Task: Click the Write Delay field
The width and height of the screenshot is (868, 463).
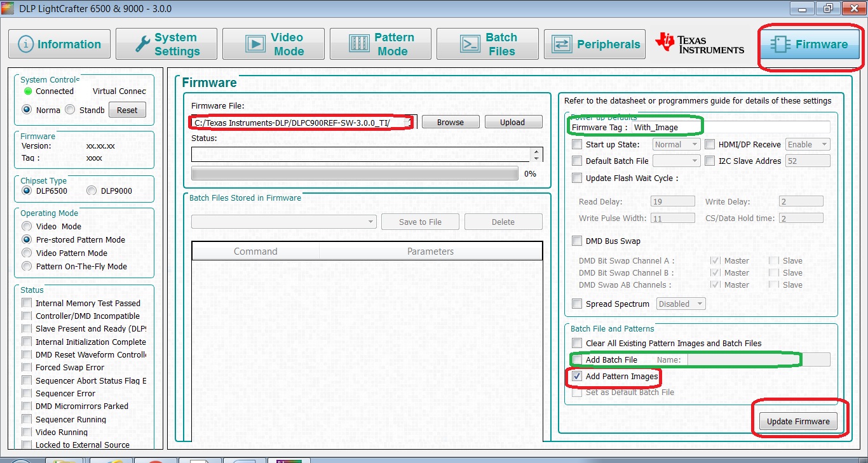Action: click(x=801, y=201)
